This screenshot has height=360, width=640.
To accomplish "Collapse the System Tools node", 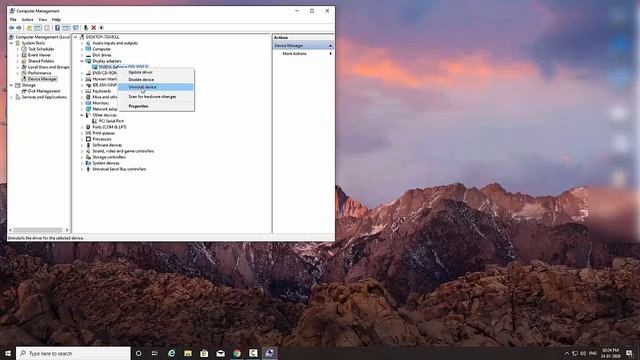I will [x=11, y=43].
